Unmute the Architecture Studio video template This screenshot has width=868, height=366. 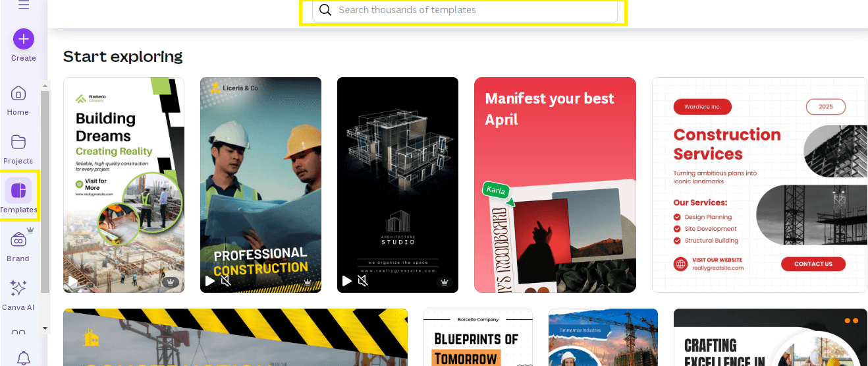363,281
